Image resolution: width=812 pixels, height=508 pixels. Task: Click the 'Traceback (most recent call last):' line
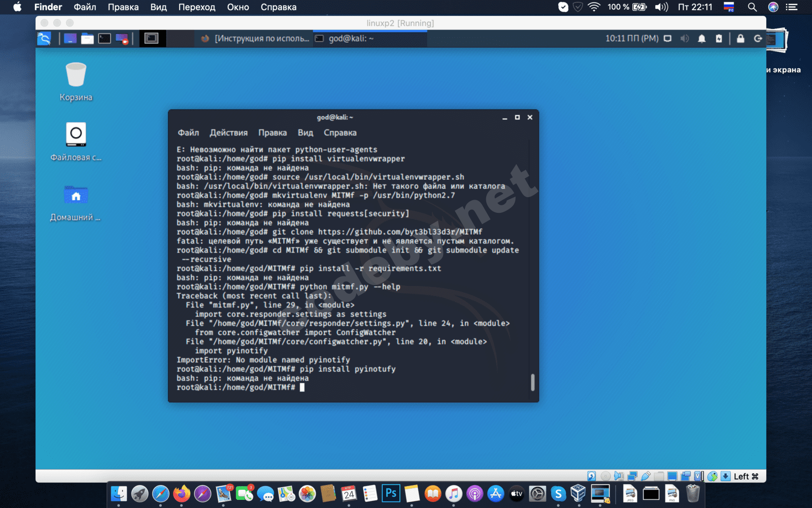click(254, 296)
